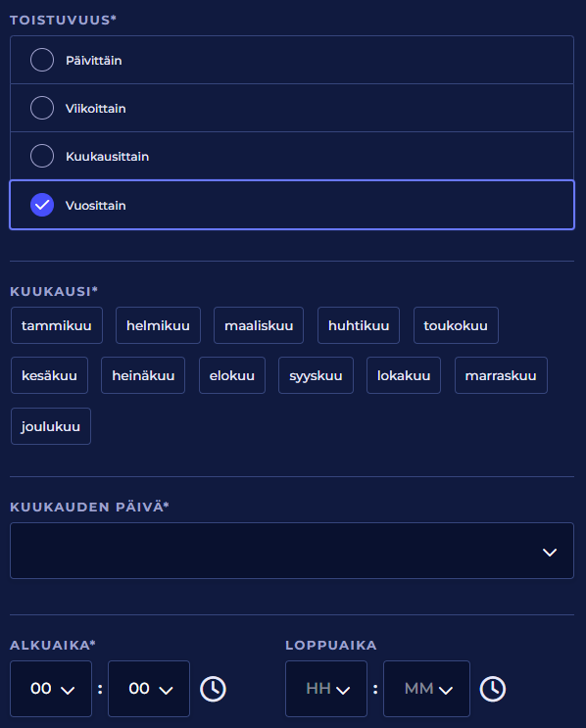This screenshot has width=586, height=728.
Task: Open the Alkuaika hours dropdown
Action: 51,689
